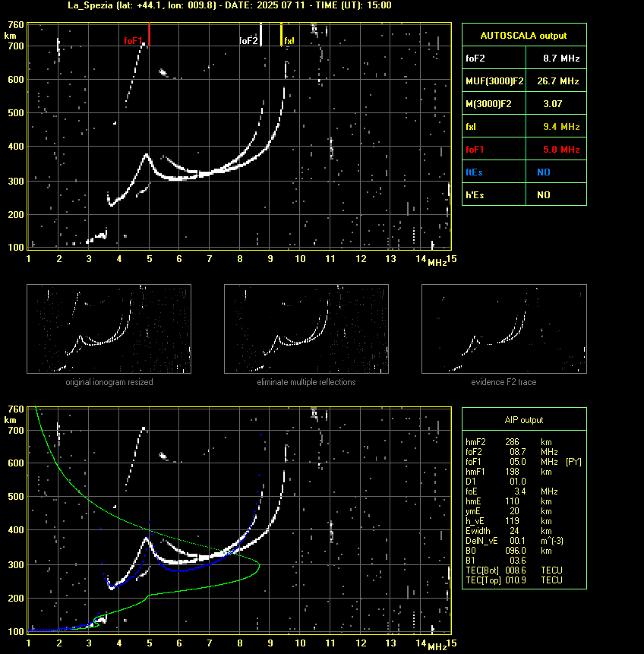Click the 'evidence F2 trace' thumbnail image
This screenshot has height=654, width=644.
504,329
